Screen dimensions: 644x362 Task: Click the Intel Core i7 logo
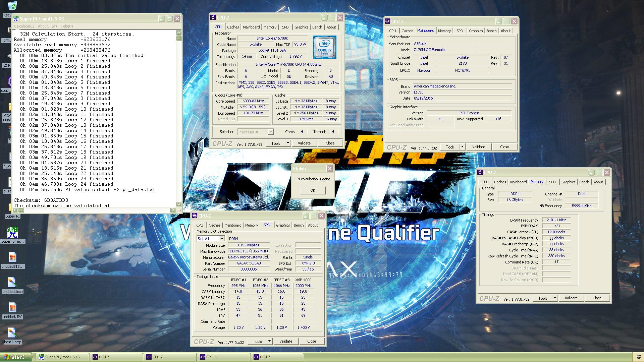(324, 47)
